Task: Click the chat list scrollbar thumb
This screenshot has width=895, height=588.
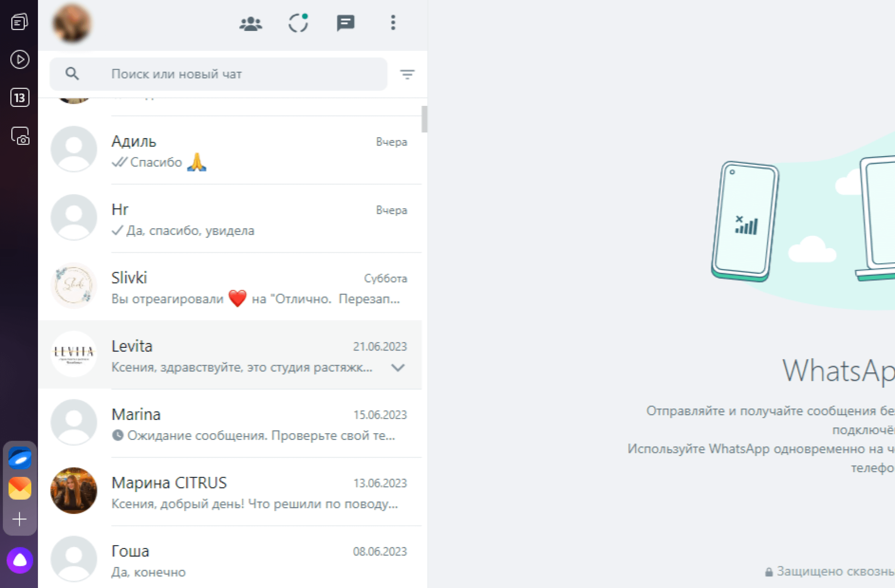Action: 424,119
